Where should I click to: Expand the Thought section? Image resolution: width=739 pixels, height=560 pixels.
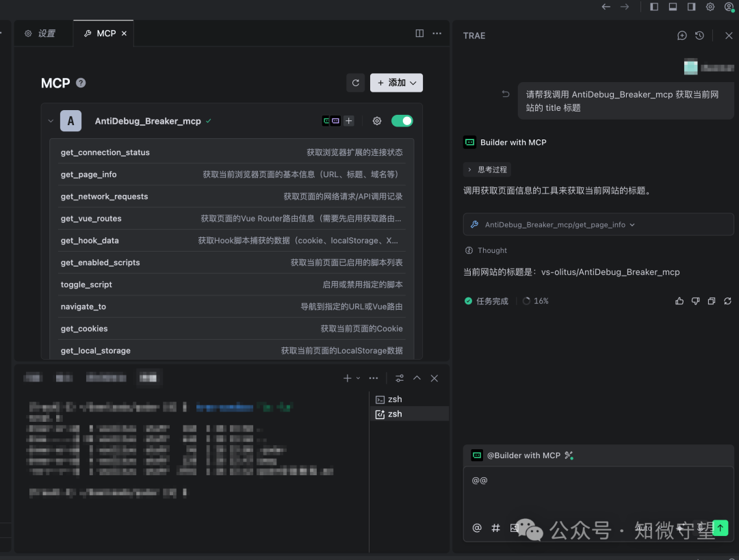tap(487, 250)
